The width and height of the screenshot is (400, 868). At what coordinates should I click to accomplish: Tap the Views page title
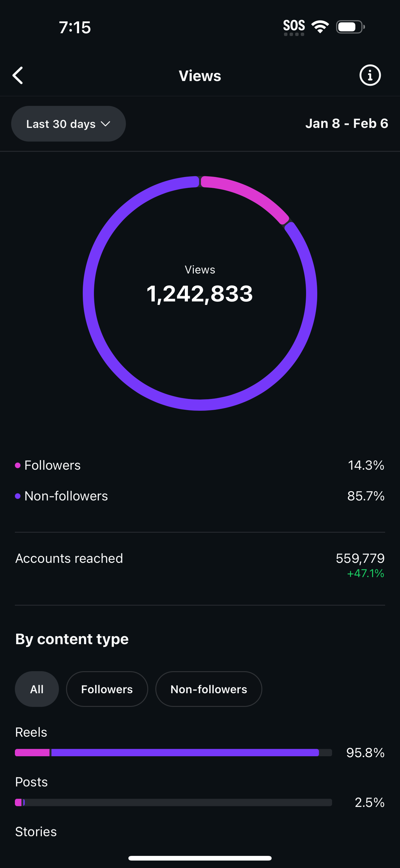click(200, 75)
